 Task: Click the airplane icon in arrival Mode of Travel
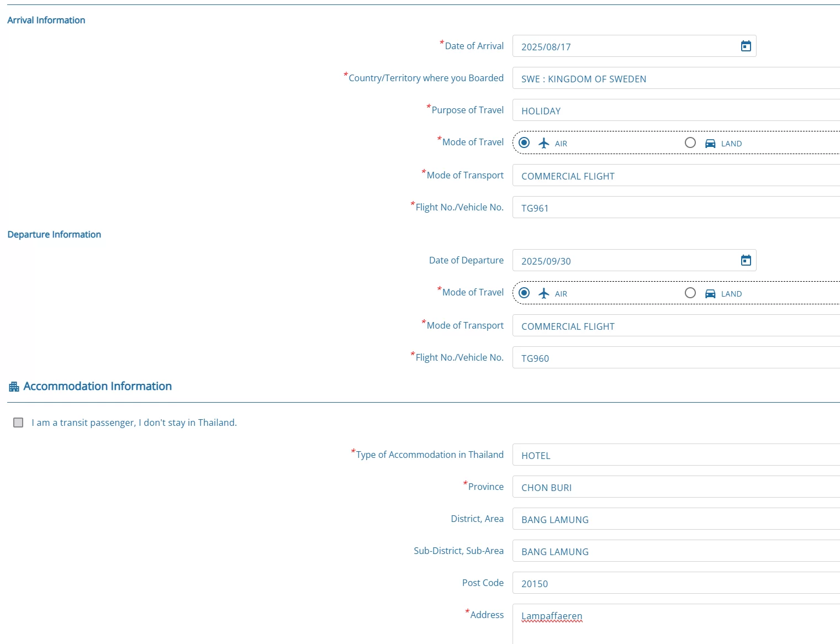544,143
